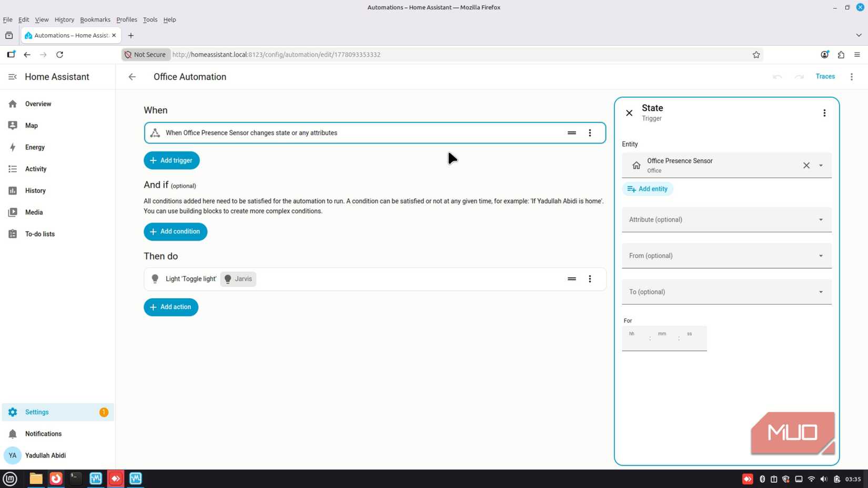Click the hours field under For
868x488 pixels.
635,339
